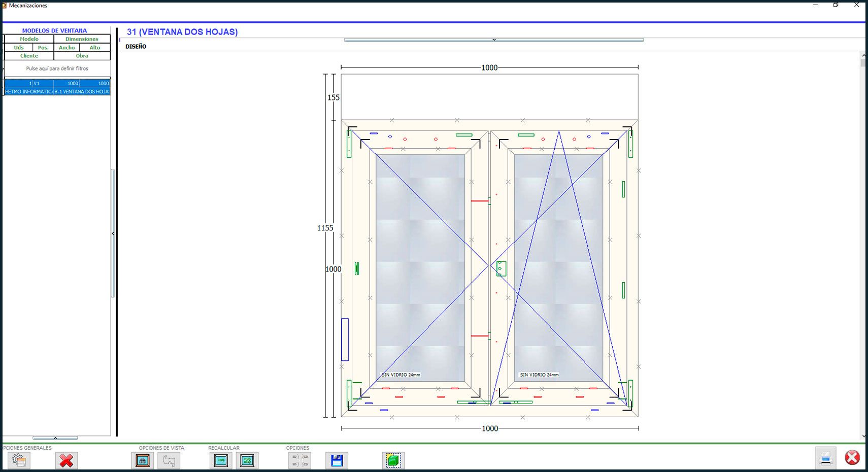Collapse the left models panel arrow
This screenshot has width=868, height=472.
(113, 233)
